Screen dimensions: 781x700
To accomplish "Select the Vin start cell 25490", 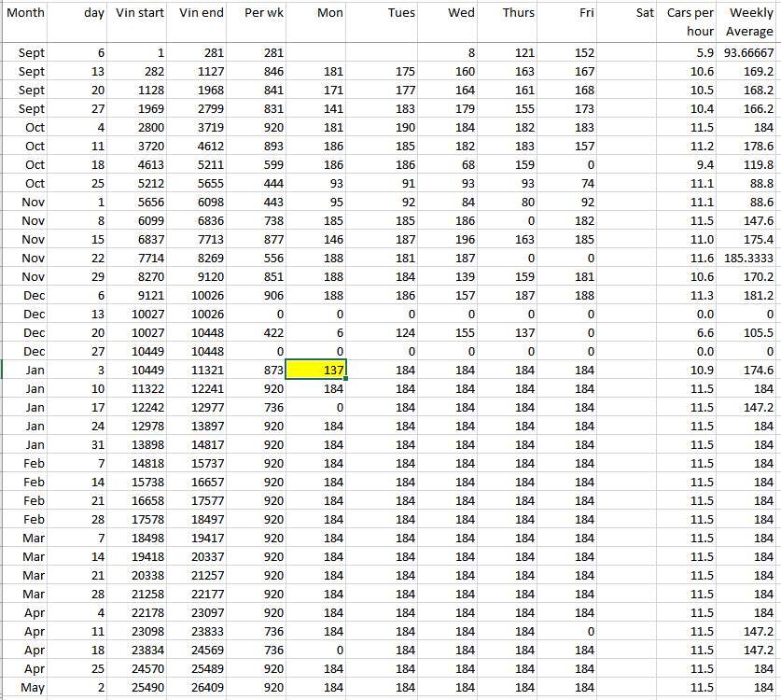I will click(140, 688).
